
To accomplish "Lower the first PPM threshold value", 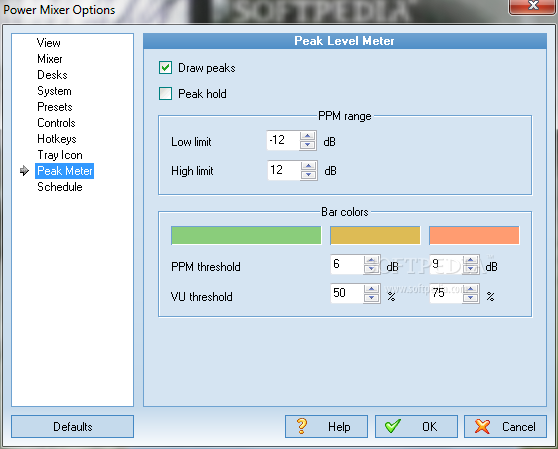I will (372, 269).
